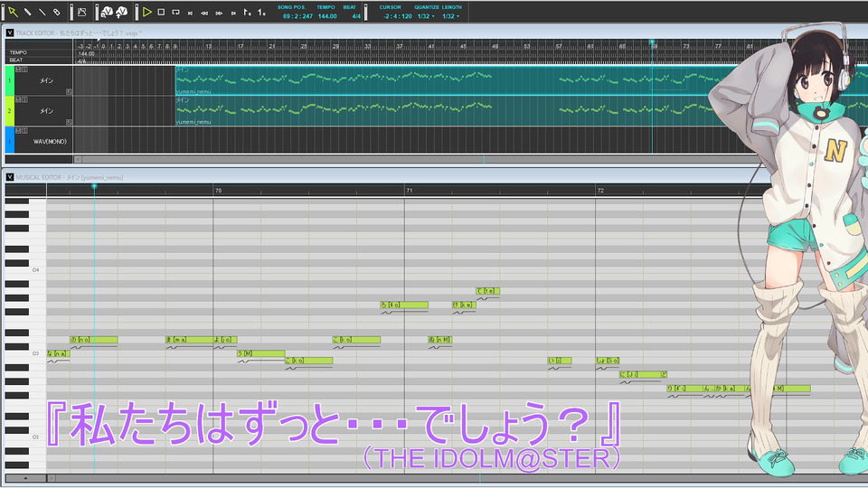Click the playhead marker on track editor ruler

click(x=652, y=42)
